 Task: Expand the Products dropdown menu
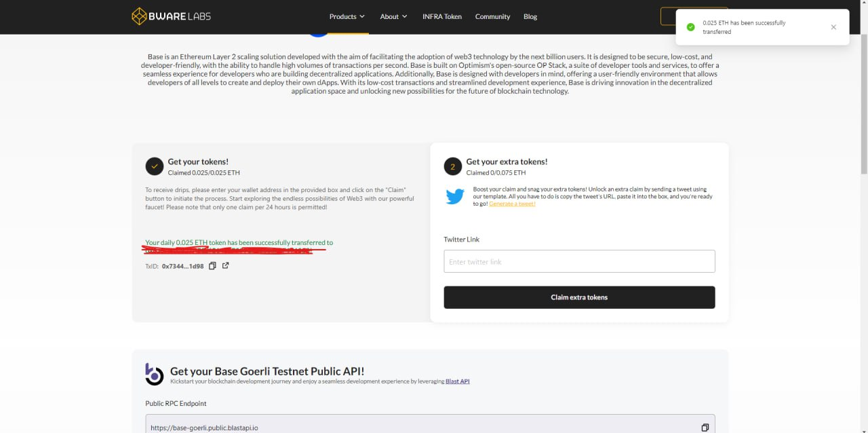[347, 16]
